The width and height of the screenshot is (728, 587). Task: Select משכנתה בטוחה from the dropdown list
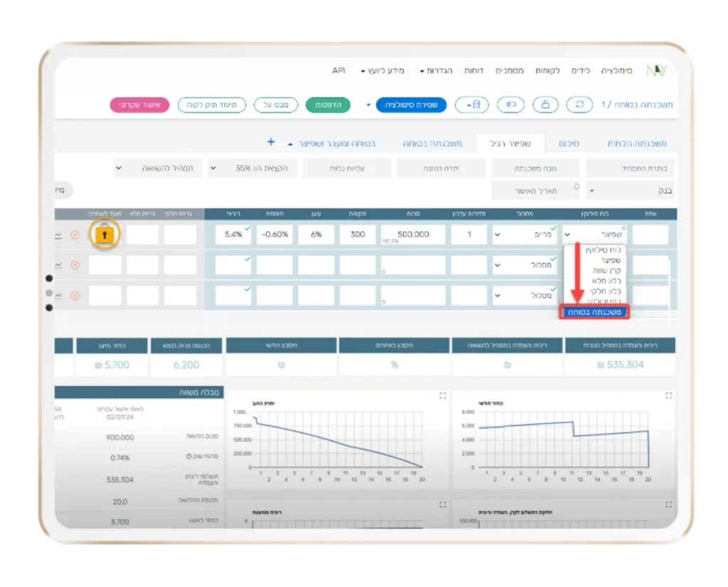[x=593, y=312]
